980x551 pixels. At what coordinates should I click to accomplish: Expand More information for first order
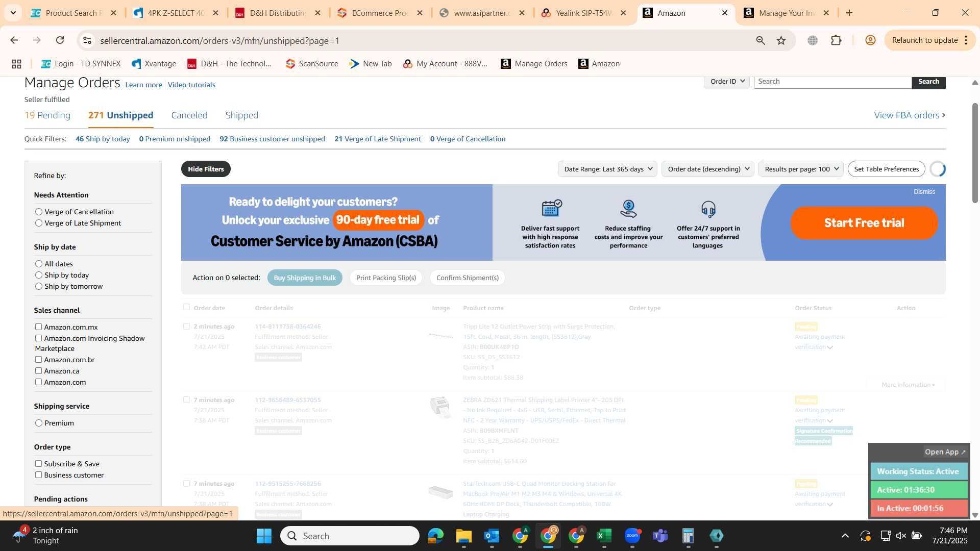(908, 385)
